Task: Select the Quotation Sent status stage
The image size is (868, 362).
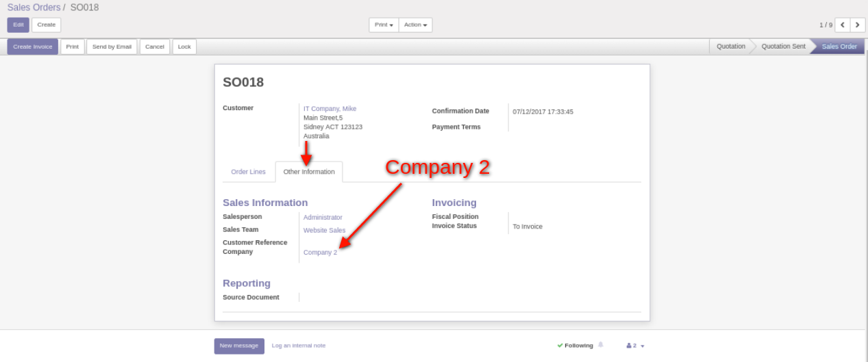Action: pos(783,47)
